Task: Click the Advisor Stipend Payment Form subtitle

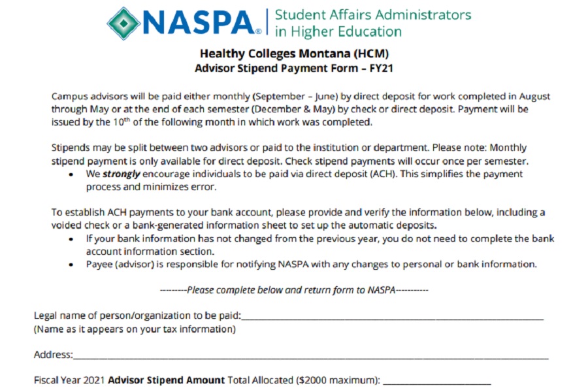Action: point(294,67)
